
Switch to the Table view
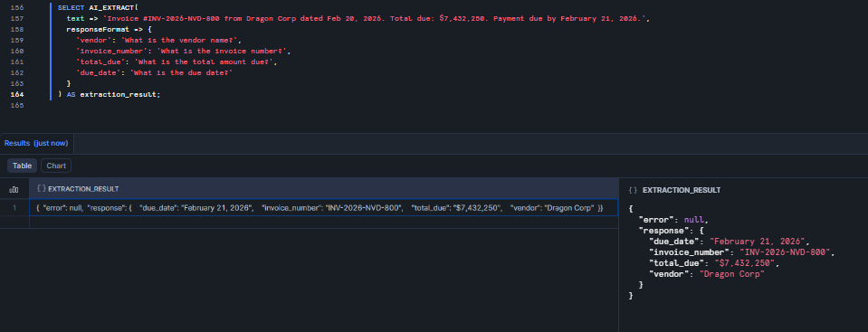pyautogui.click(x=22, y=166)
